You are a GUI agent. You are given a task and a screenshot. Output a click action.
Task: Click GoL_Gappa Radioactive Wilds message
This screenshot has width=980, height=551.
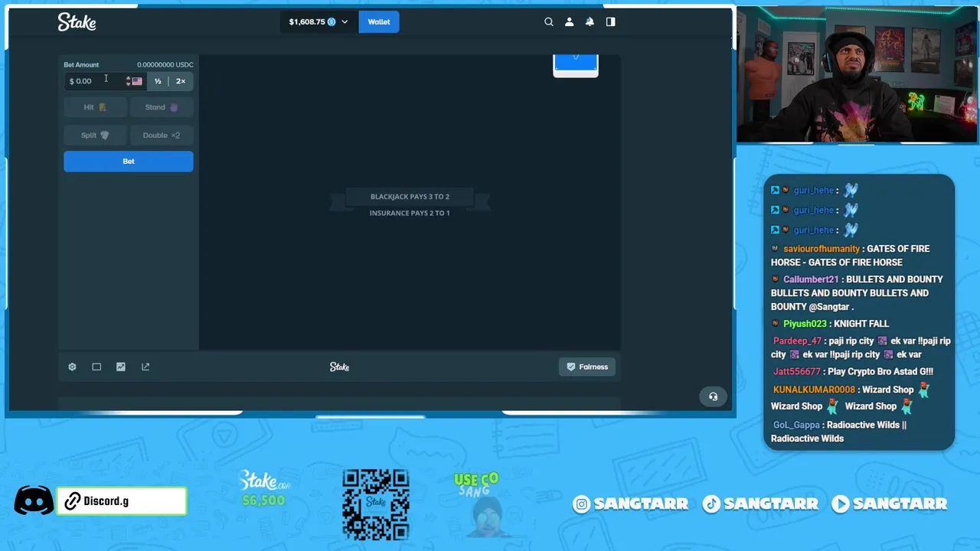839,432
